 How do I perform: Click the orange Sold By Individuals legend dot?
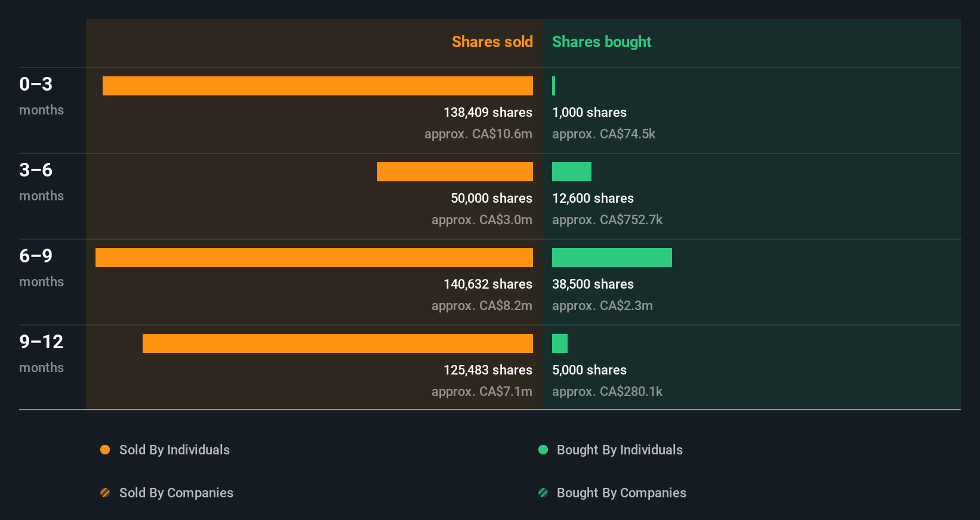click(105, 450)
